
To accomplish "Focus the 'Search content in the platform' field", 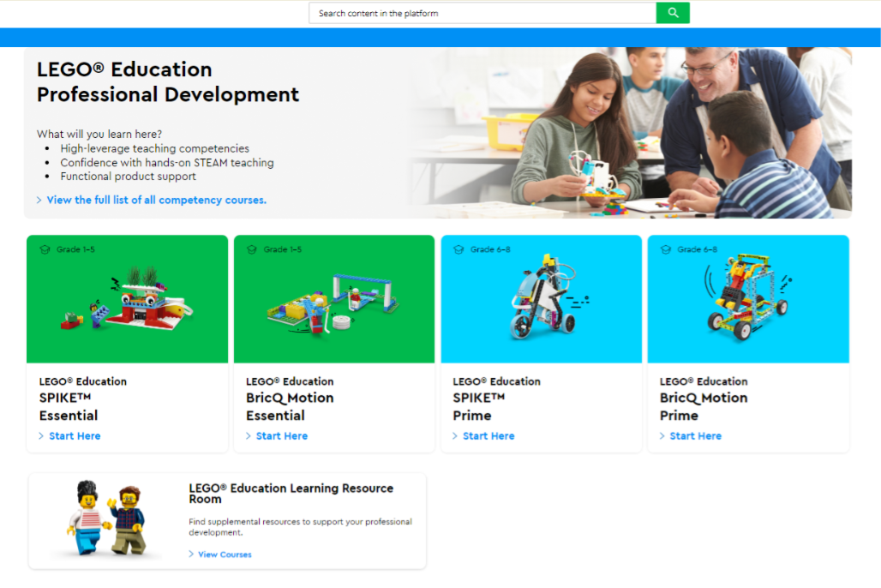I will click(x=482, y=13).
